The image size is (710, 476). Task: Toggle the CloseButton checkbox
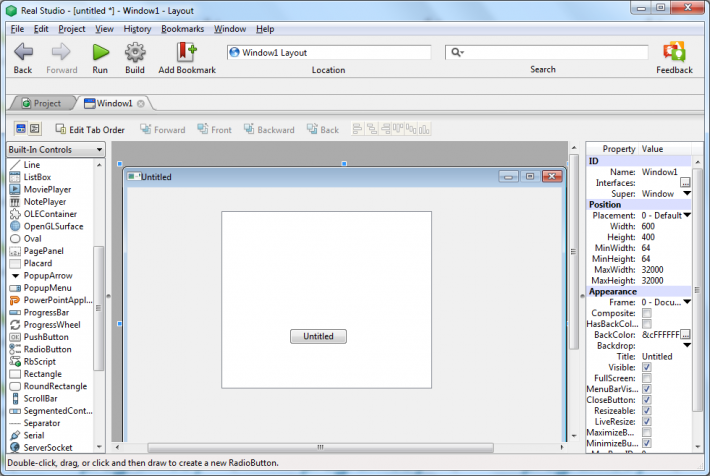(647, 400)
